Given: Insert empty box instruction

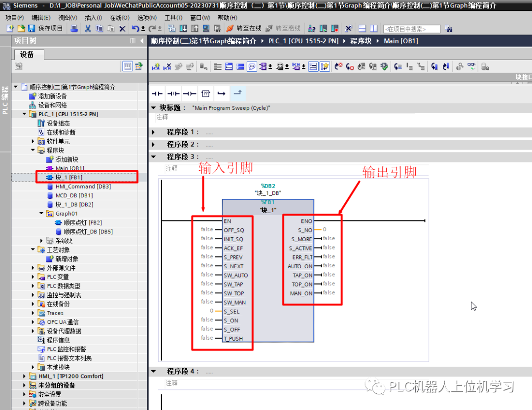Looking at the screenshot, I should click(x=205, y=94).
